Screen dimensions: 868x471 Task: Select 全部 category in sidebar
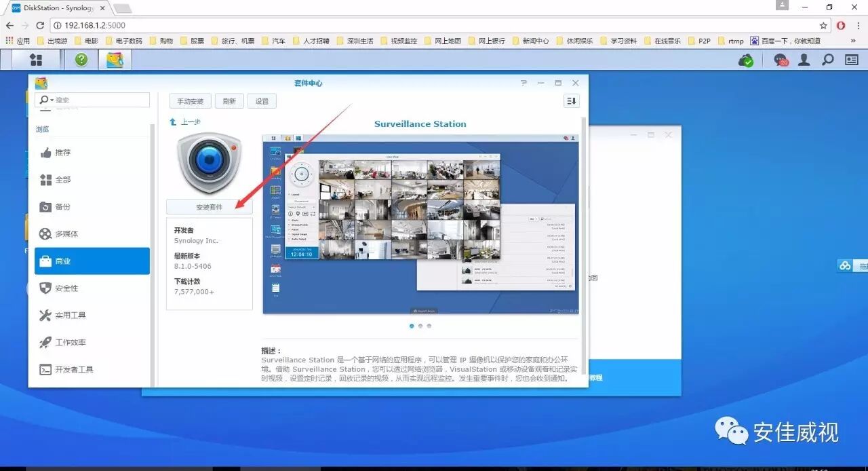pyautogui.click(x=92, y=180)
